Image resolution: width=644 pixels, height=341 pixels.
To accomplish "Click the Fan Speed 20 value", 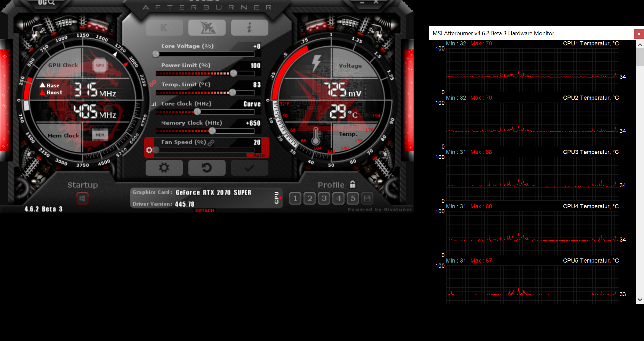I will pos(257,143).
